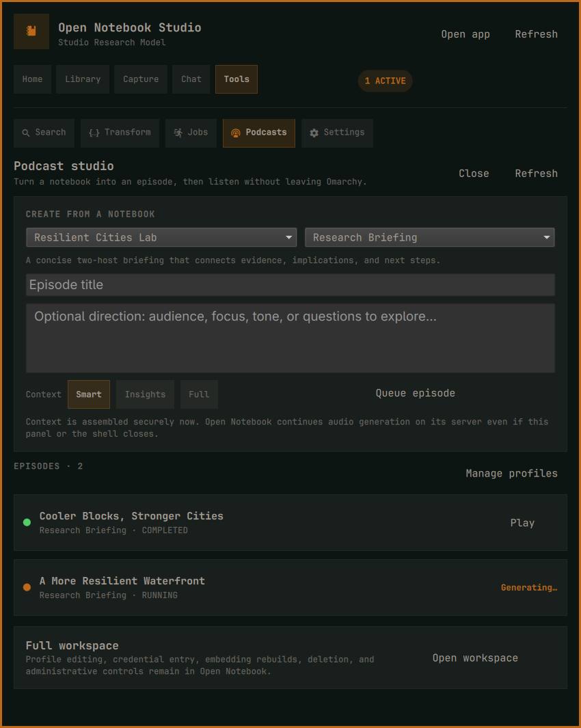The width and height of the screenshot is (581, 728).
Task: Select the Tools tab
Action: click(237, 79)
